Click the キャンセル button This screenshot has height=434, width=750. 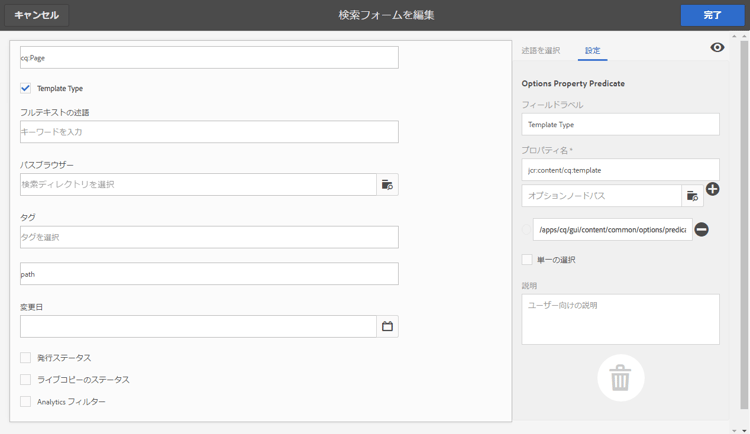click(36, 15)
